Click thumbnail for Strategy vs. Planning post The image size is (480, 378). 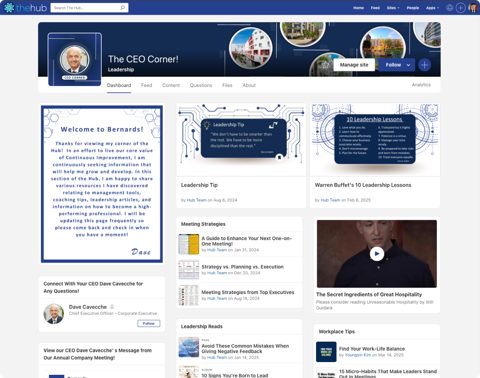pyautogui.click(x=189, y=270)
